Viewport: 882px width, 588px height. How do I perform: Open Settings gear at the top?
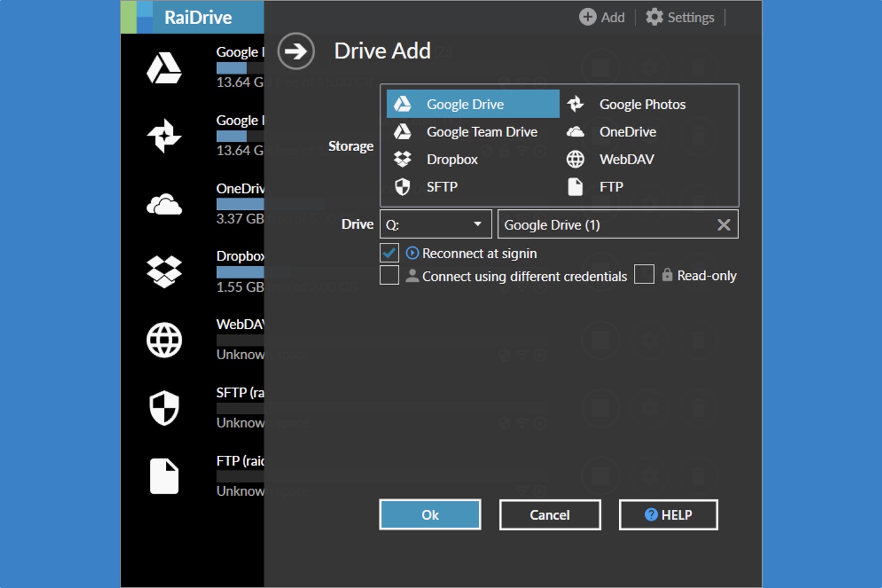tap(654, 17)
